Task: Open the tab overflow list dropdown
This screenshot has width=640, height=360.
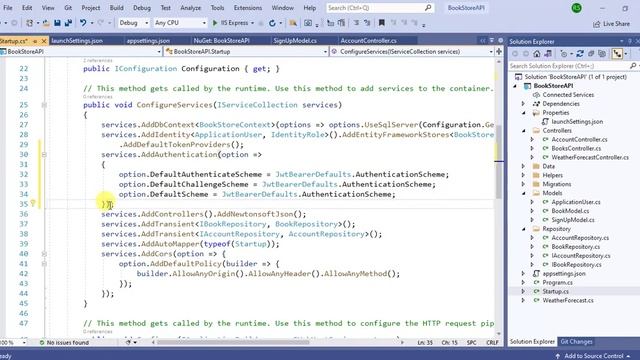Action: click(x=491, y=40)
